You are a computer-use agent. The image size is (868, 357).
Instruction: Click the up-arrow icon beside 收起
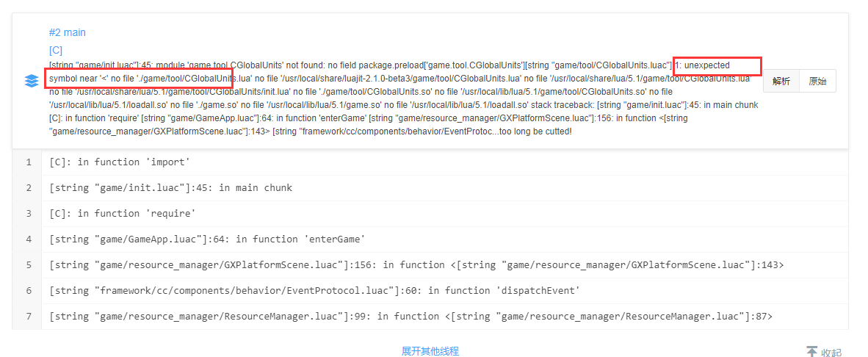coord(811,352)
